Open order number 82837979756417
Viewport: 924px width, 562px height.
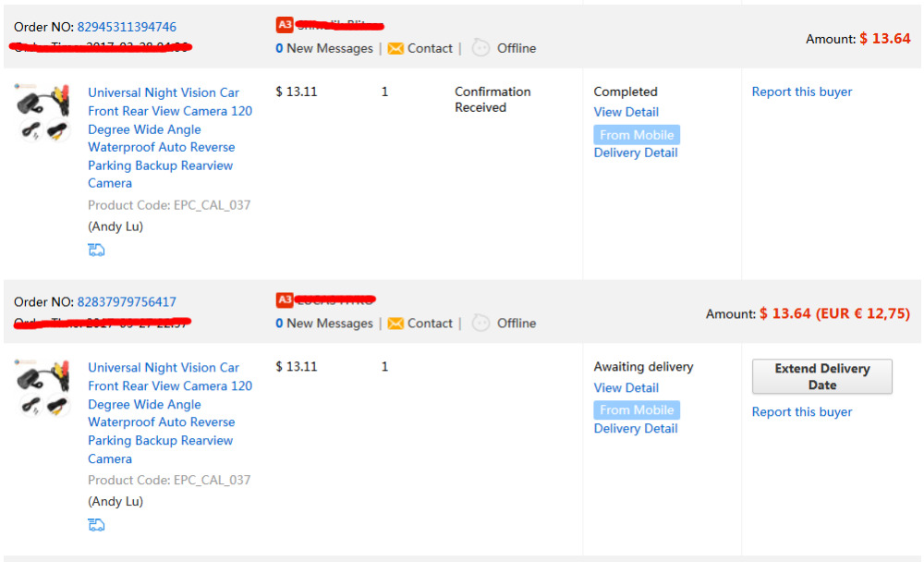[x=127, y=302]
